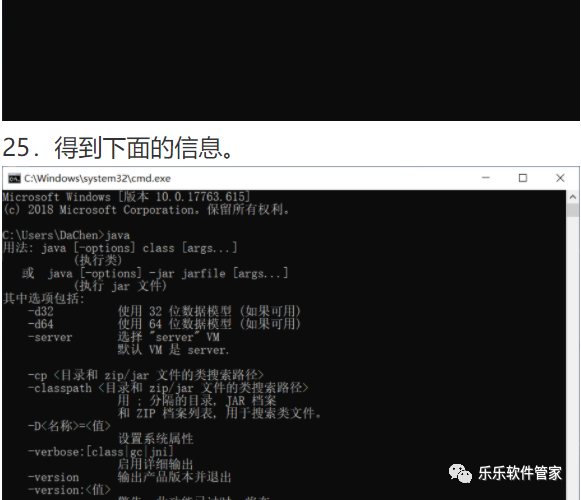Click the '-verbose:[class|gc|jni]' option text
581x500 pixels.
(101, 452)
